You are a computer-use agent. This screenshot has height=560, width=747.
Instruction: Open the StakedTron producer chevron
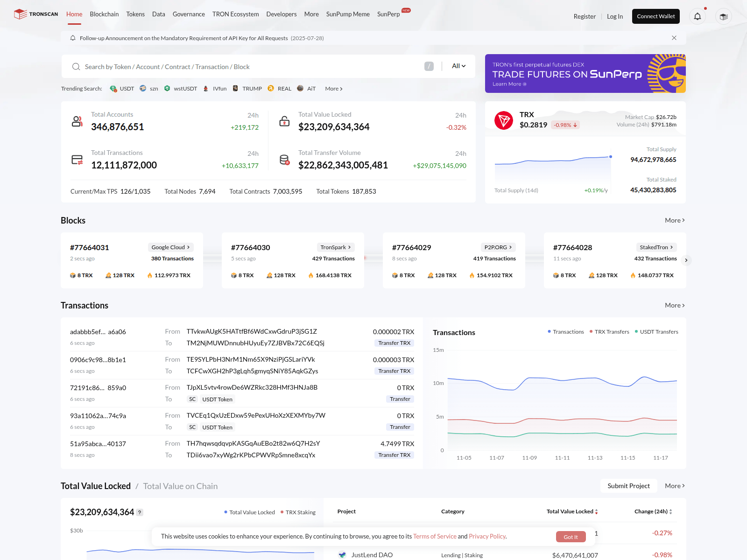671,247
